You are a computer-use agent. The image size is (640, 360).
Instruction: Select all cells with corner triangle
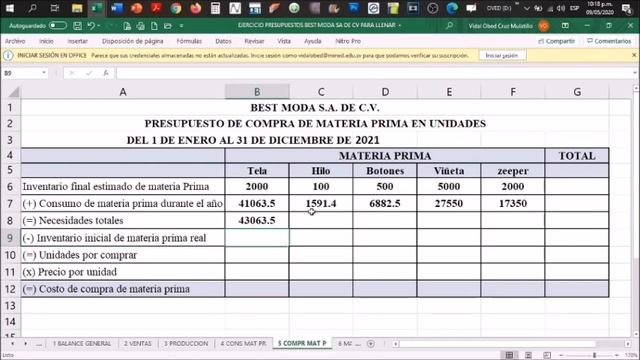(x=13, y=92)
